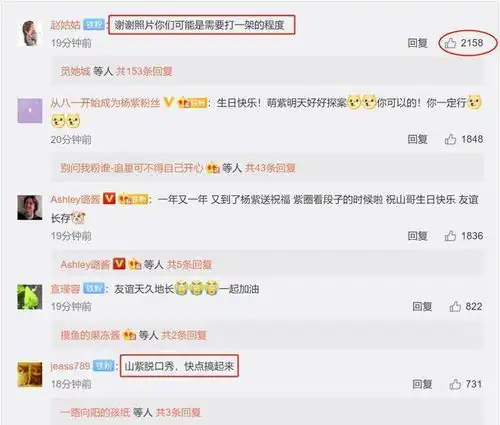Like jeass789's comment with 731 likes
Image resolution: width=500 pixels, height=425 pixels.
[x=455, y=384]
